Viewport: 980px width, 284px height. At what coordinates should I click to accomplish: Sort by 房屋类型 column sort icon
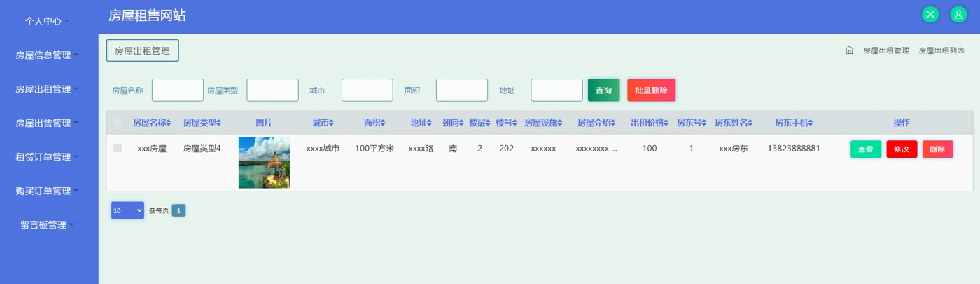pos(219,123)
